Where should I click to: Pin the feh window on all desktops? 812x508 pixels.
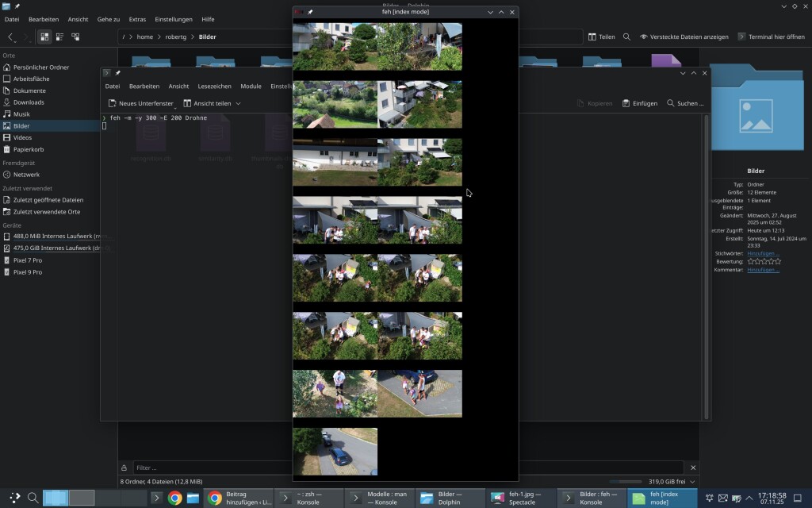click(x=311, y=12)
